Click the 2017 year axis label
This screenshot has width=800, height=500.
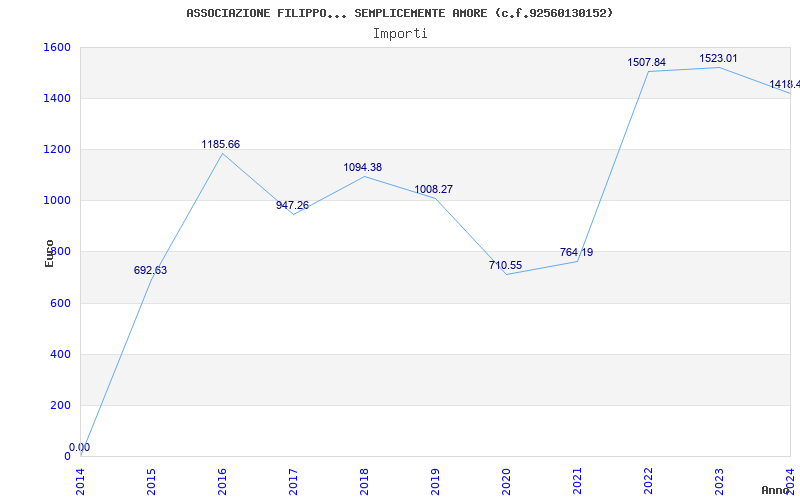pyautogui.click(x=293, y=481)
